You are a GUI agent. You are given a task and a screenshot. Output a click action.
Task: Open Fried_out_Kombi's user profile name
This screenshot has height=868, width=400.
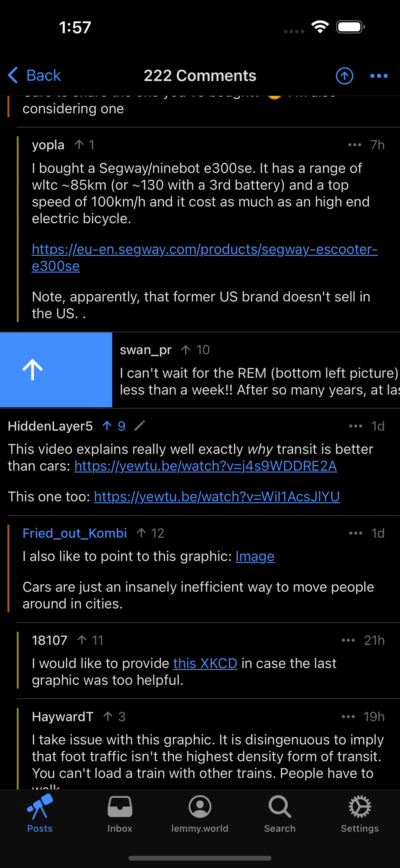pos(75,533)
